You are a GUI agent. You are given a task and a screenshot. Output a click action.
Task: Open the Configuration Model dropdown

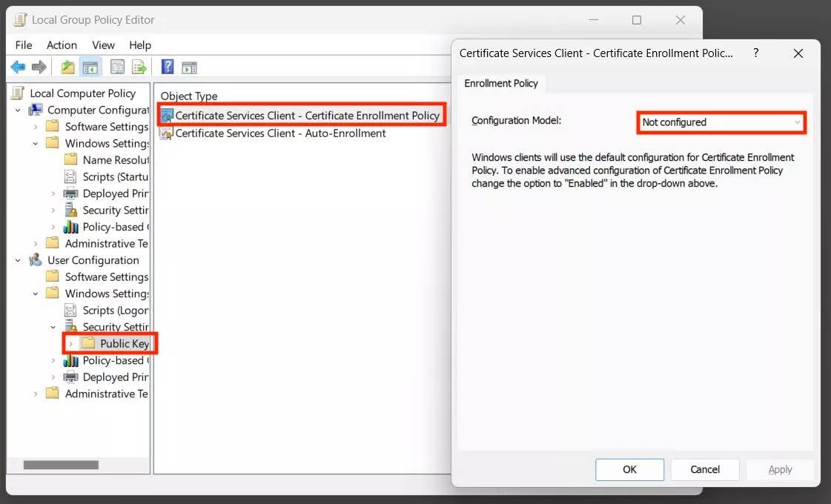click(x=721, y=122)
